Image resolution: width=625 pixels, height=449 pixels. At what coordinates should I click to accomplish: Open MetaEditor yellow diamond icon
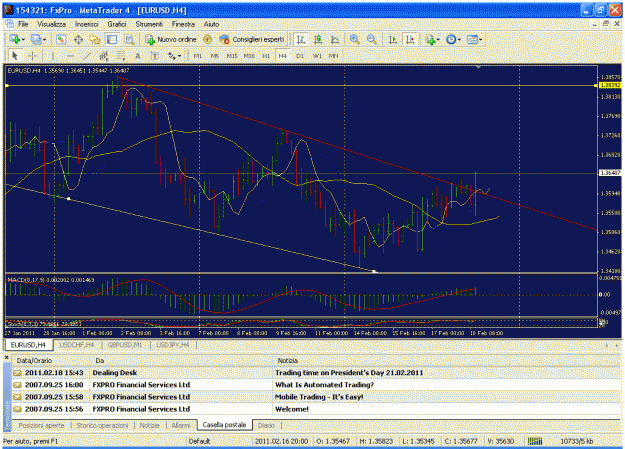click(x=207, y=39)
